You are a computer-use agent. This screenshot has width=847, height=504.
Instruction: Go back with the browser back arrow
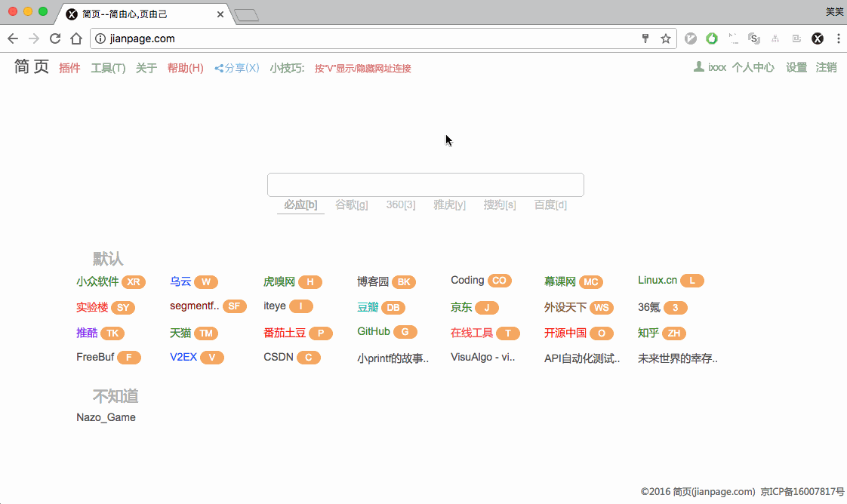[x=13, y=38]
